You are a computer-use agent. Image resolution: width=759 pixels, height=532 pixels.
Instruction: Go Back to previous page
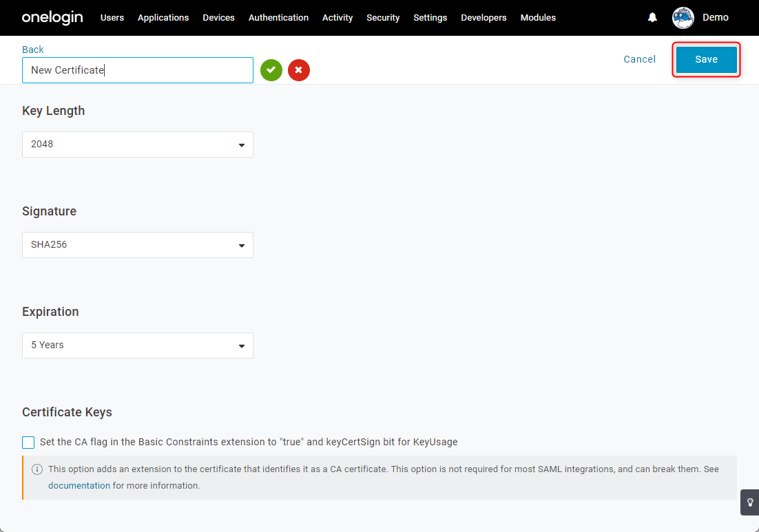33,50
